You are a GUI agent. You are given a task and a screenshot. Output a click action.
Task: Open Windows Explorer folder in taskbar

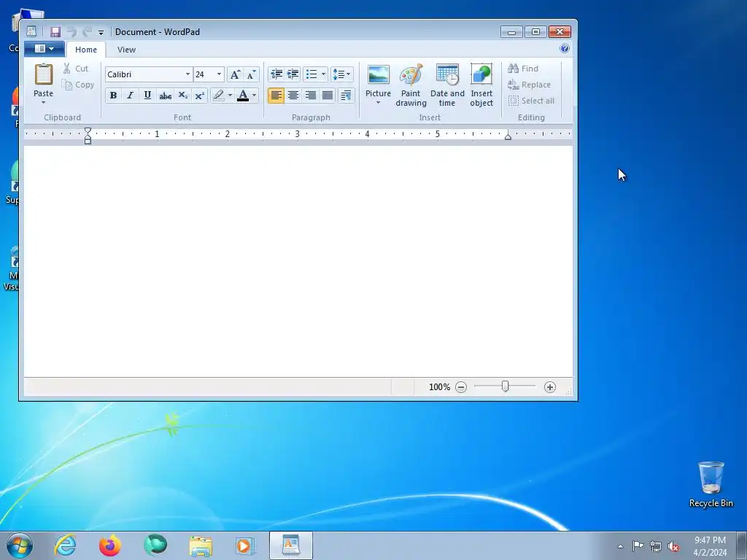[x=201, y=545]
